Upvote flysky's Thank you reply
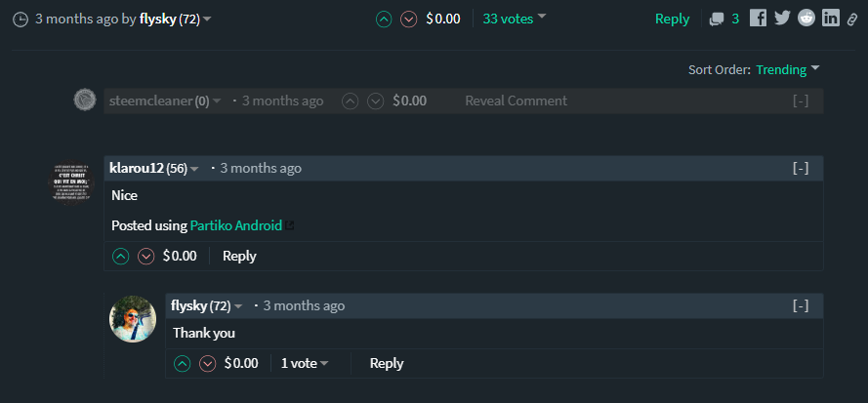The image size is (868, 403). (x=183, y=364)
